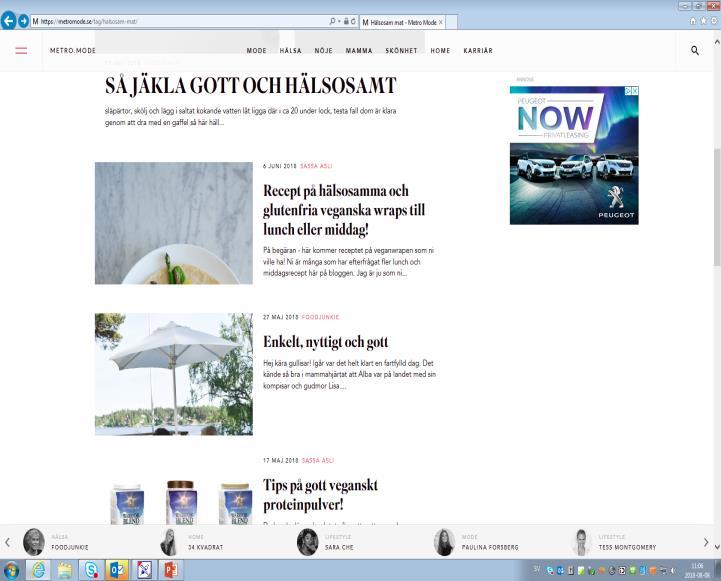Viewport: 721px width, 581px height.
Task: Select the Hälsosam mat - Metro Mode tab
Action: (x=403, y=22)
